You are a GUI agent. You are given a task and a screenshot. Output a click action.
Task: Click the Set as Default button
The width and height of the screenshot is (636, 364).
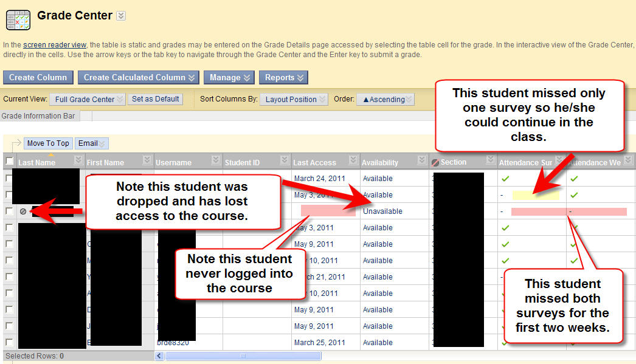(155, 99)
